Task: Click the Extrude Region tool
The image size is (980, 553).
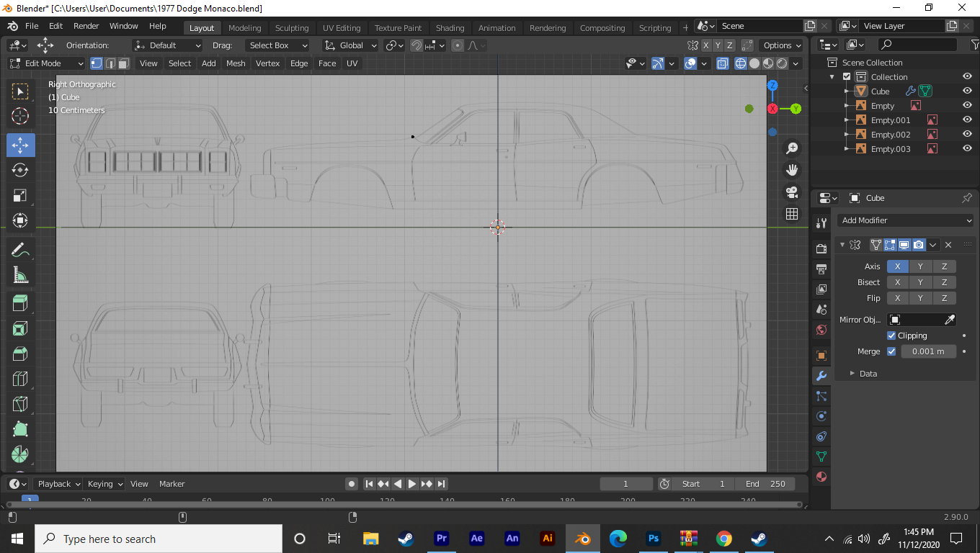Action: pos(20,303)
